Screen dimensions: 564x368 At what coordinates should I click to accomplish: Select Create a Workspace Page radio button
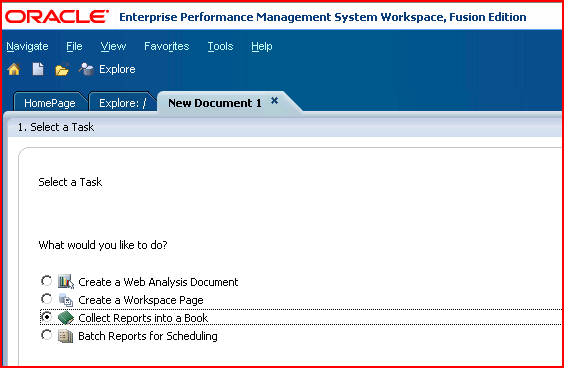[46, 299]
